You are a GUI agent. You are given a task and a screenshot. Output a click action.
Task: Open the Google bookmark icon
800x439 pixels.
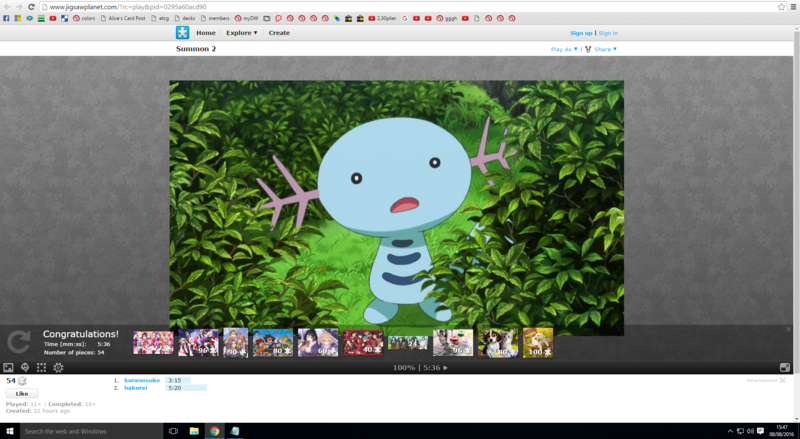point(405,18)
